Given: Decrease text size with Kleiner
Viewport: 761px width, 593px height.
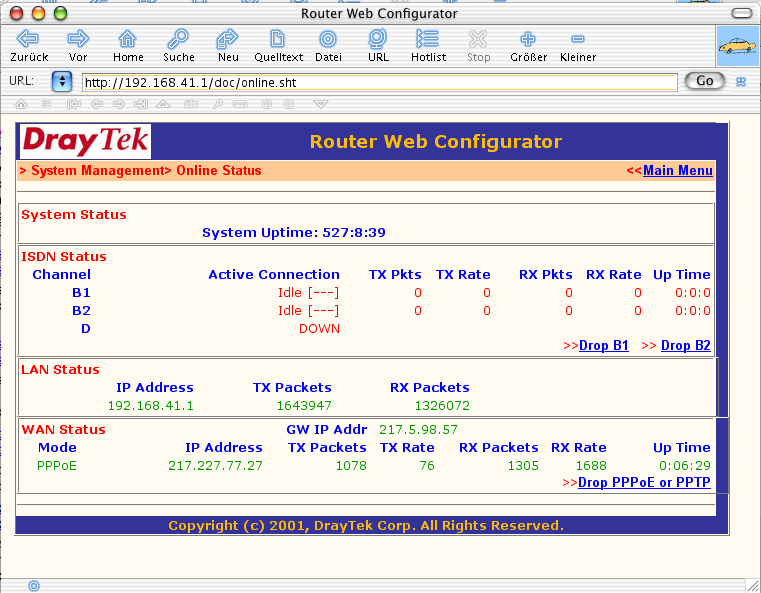Looking at the screenshot, I should 578,39.
